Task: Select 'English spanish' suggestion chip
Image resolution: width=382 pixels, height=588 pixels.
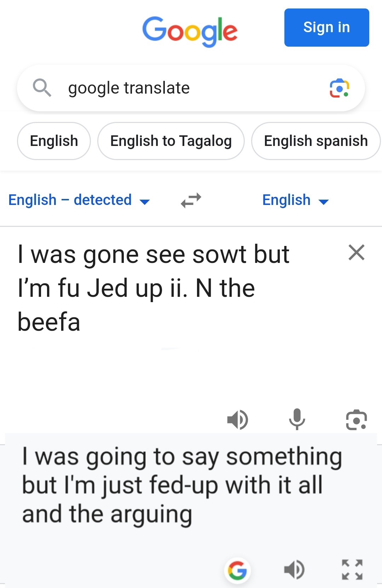Action: click(x=316, y=141)
